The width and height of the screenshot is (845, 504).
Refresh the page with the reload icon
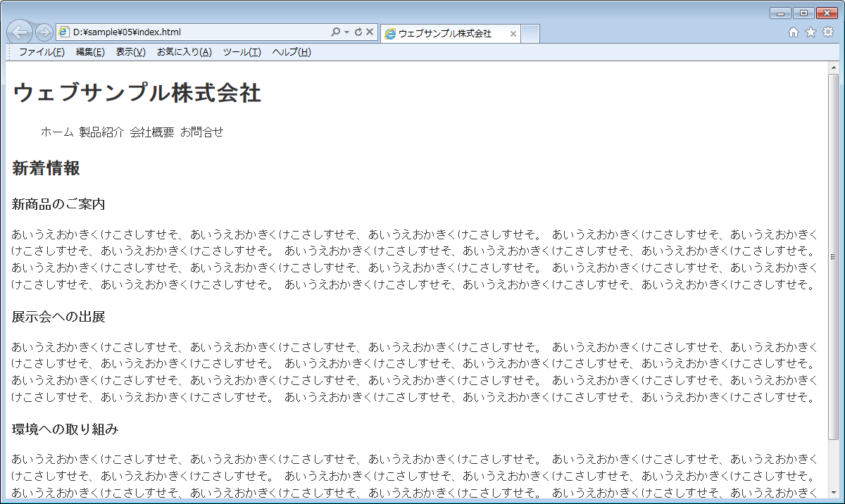click(x=358, y=32)
